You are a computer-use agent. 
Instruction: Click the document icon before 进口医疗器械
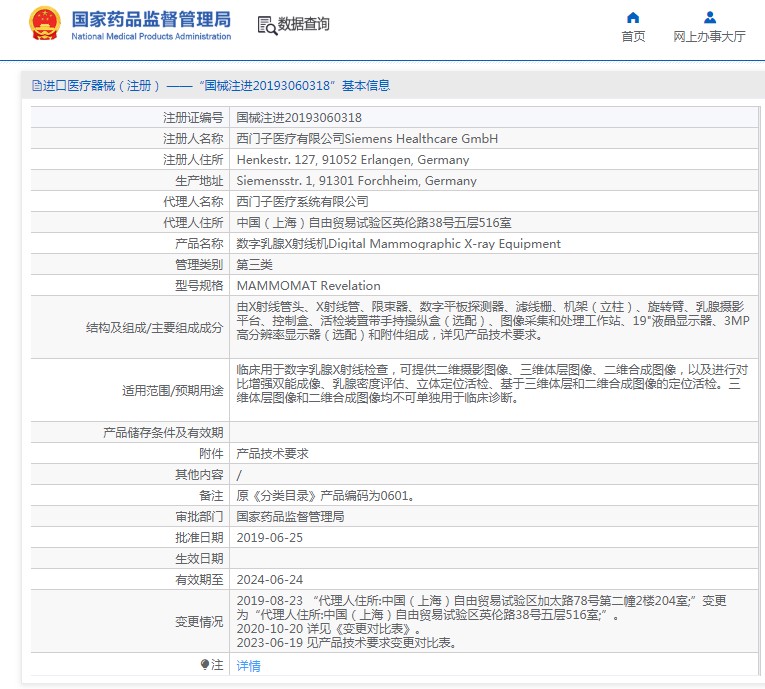(x=37, y=86)
